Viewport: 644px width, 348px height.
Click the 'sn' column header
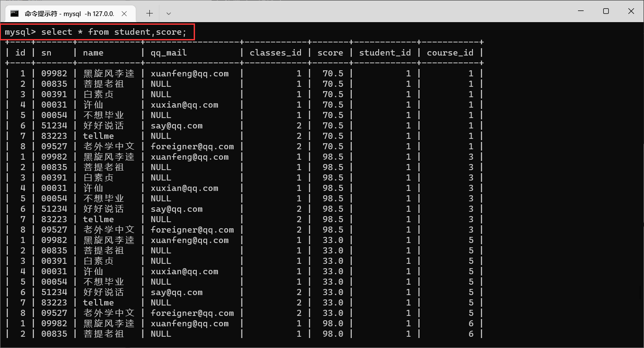pyautogui.click(x=46, y=53)
